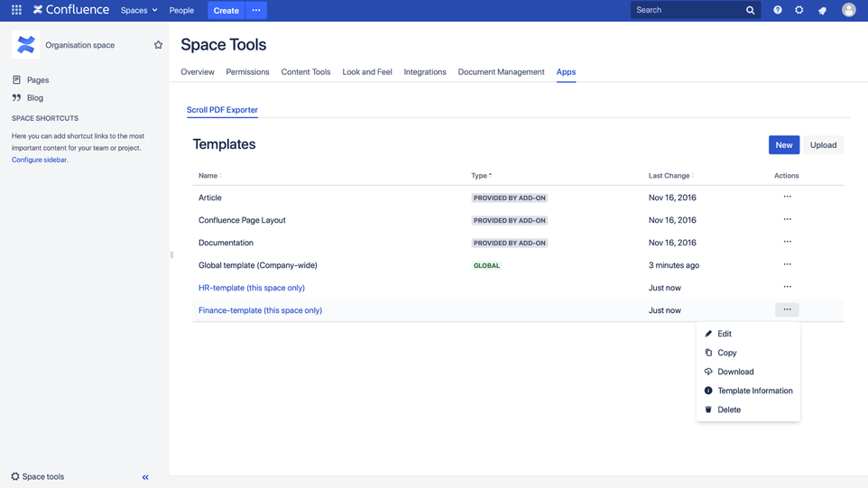Image resolution: width=868 pixels, height=488 pixels.
Task: Click into the Search field
Action: coord(688,10)
